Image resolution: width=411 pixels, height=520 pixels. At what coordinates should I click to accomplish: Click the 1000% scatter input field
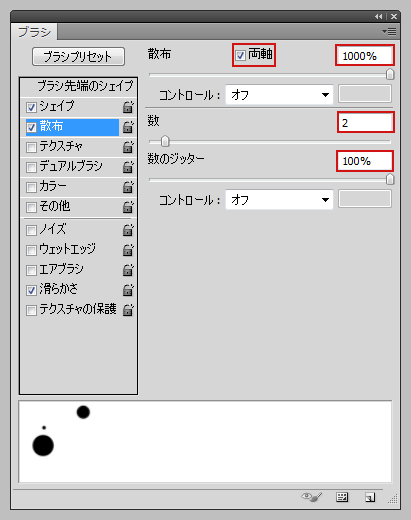(x=365, y=55)
